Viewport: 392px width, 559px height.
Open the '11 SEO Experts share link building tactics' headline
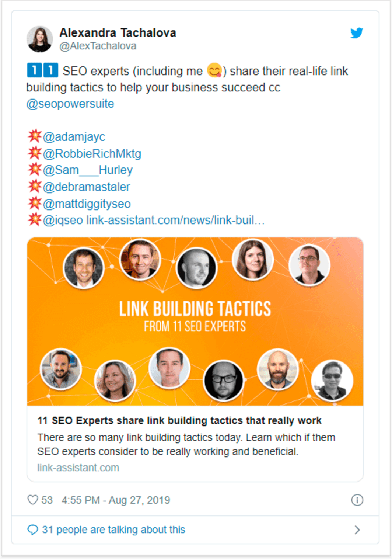[179, 420]
